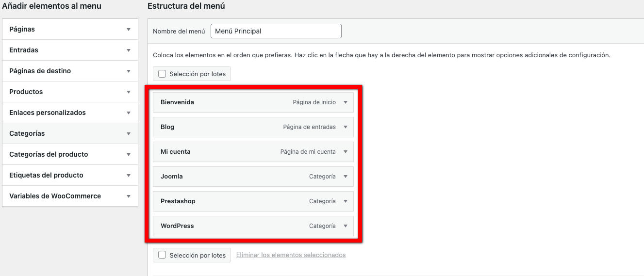Open options arrow for WordPress item
Viewport: 644px width, 276px height.
point(346,226)
